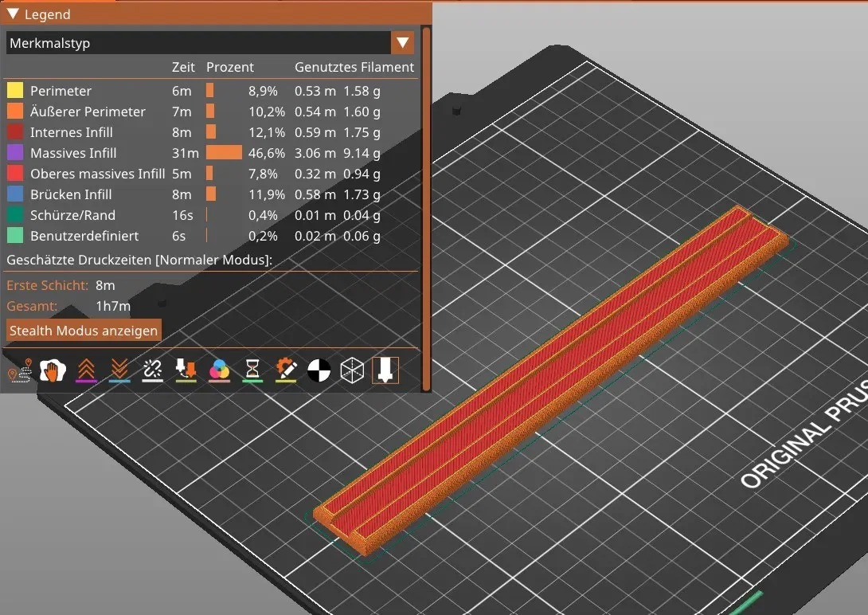Toggle the Seams broken-link icon
The image size is (868, 615).
152,370
